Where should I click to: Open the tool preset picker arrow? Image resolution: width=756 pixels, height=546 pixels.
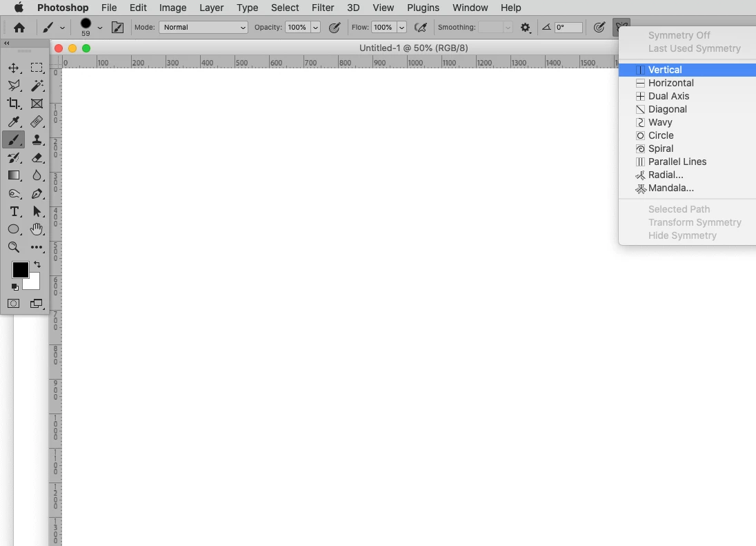(62, 28)
